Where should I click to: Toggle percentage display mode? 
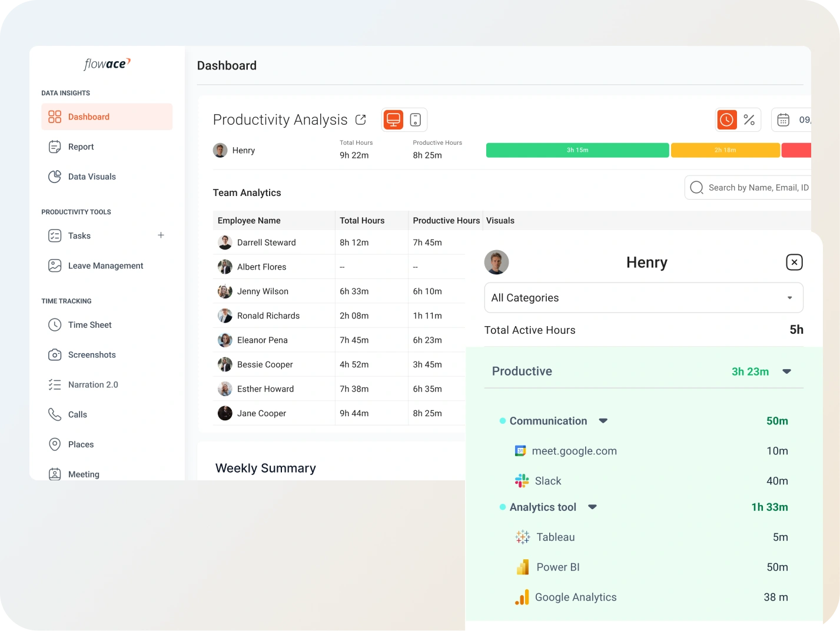(x=749, y=120)
